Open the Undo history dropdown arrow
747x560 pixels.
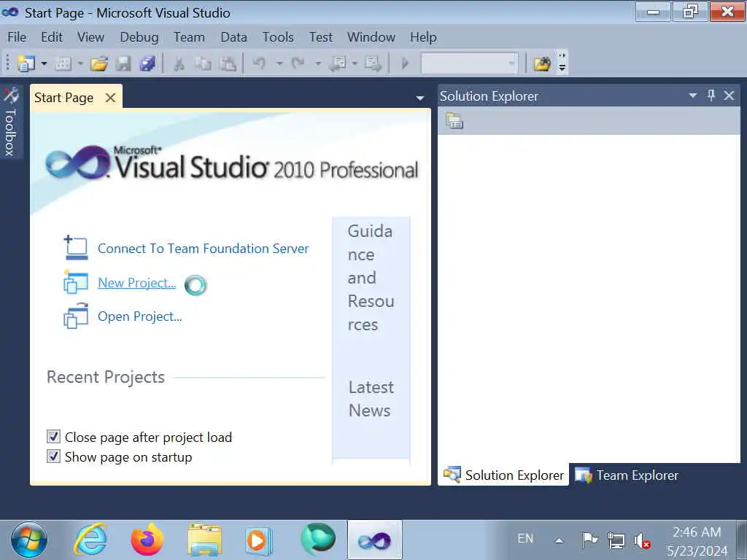tap(279, 63)
